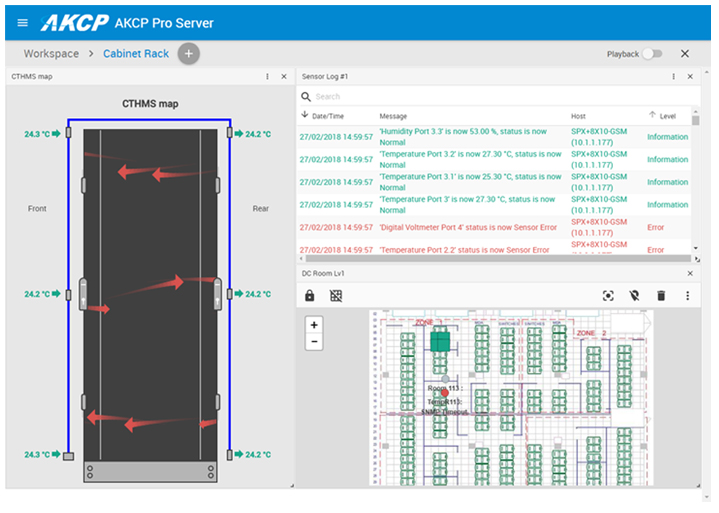Click the Host column header

point(578,116)
